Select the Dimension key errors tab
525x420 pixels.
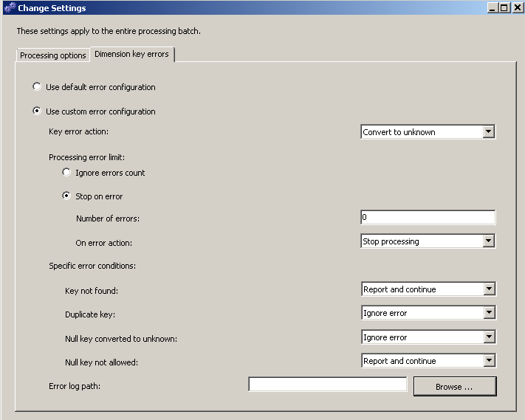(x=131, y=55)
